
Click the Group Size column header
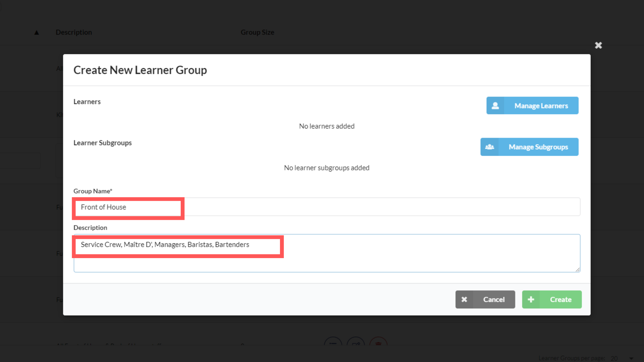(x=258, y=32)
